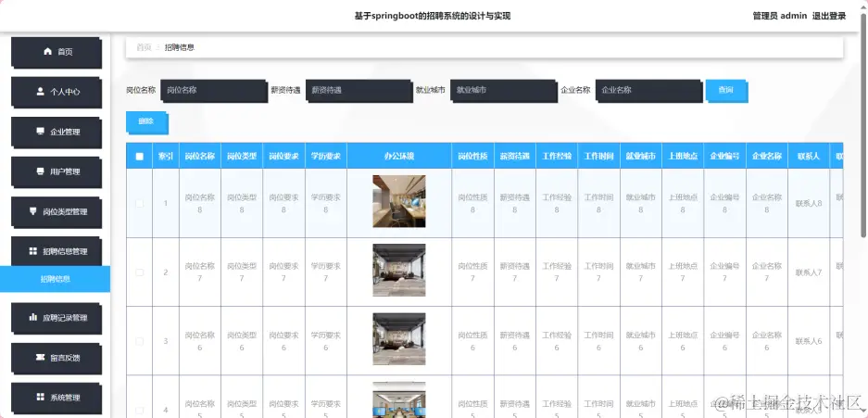Expand 应聘记录管理 in the sidebar
Image resolution: width=868 pixels, height=418 pixels.
click(57, 318)
